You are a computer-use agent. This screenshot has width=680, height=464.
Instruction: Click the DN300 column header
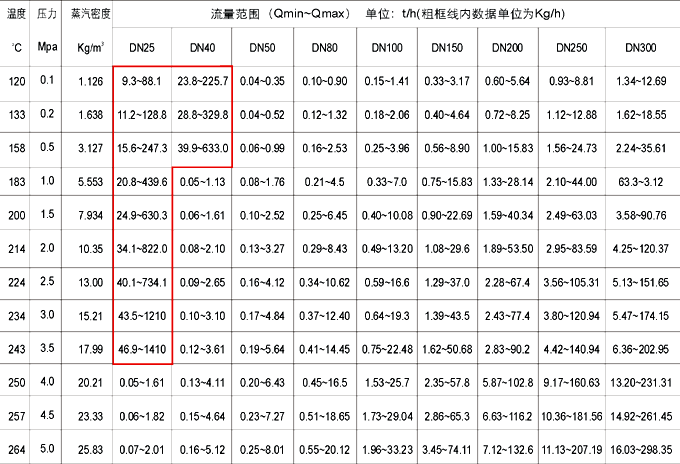coord(640,48)
